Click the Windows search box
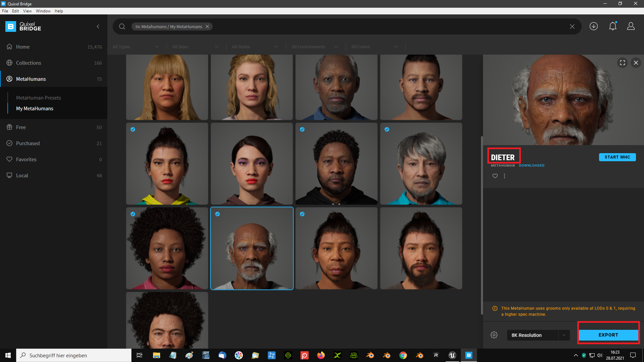 click(74, 355)
